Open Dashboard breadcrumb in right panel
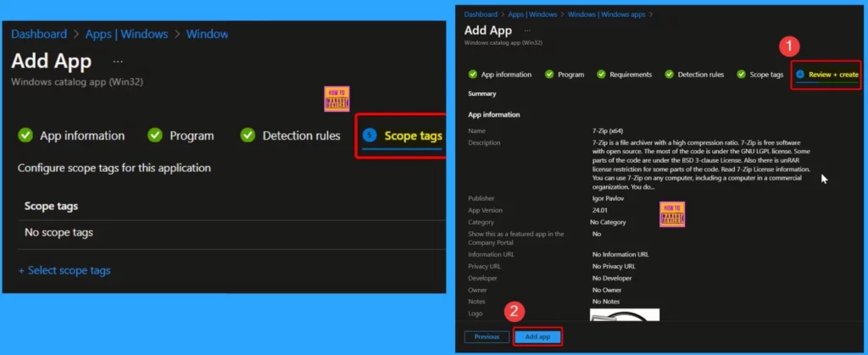 coord(481,14)
